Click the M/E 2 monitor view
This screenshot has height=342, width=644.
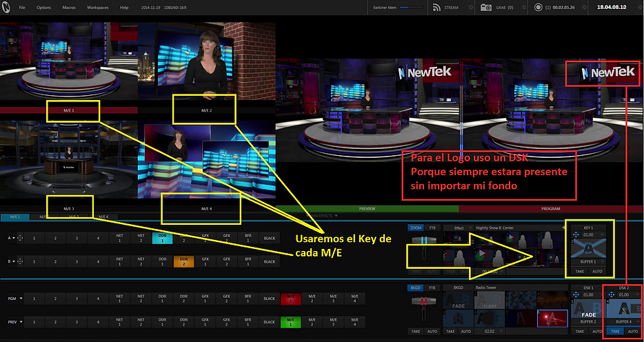(207, 61)
